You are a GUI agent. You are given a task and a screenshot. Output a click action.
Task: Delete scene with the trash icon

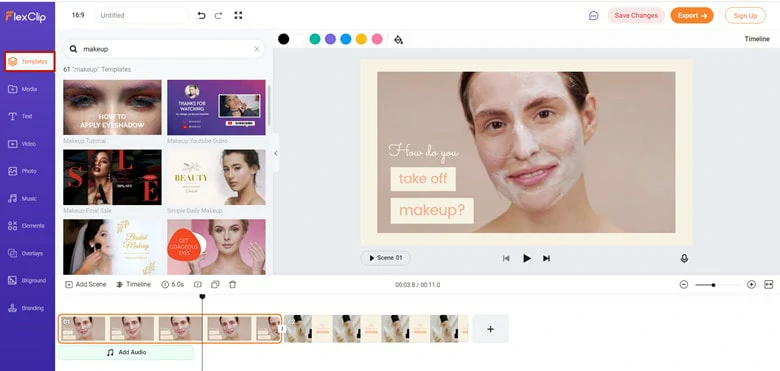click(x=232, y=284)
